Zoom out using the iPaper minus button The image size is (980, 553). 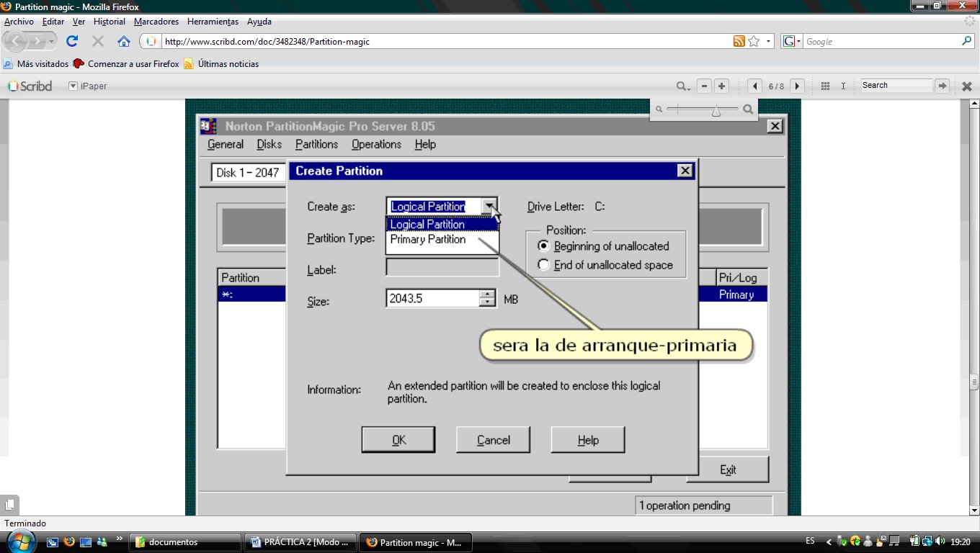tap(705, 86)
